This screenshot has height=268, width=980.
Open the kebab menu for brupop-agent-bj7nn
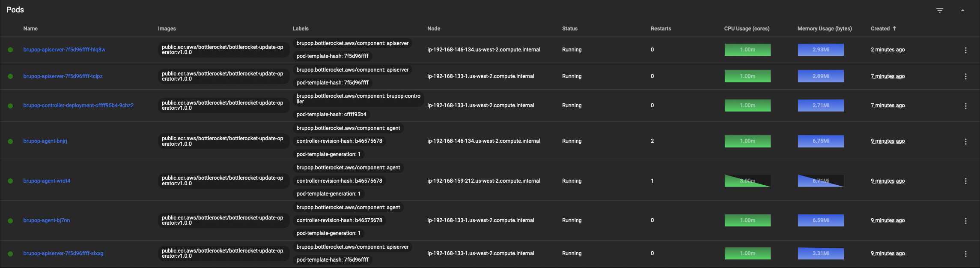coord(966,220)
